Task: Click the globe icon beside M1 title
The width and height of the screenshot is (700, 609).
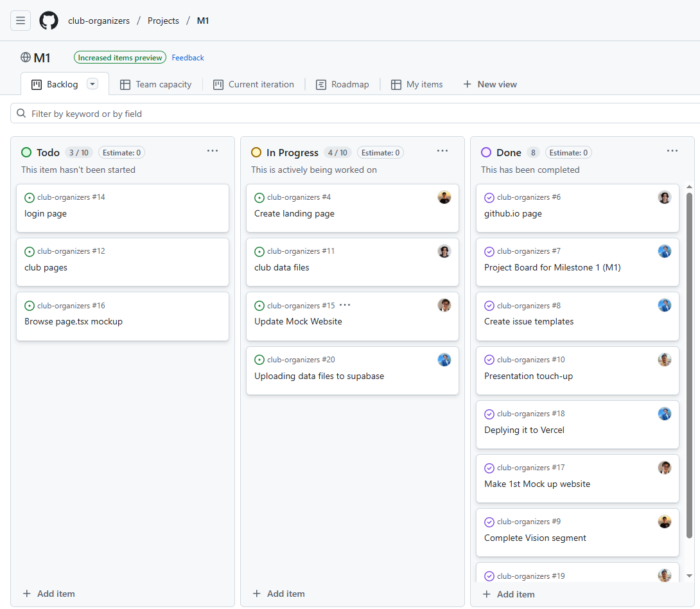Action: coord(26,57)
